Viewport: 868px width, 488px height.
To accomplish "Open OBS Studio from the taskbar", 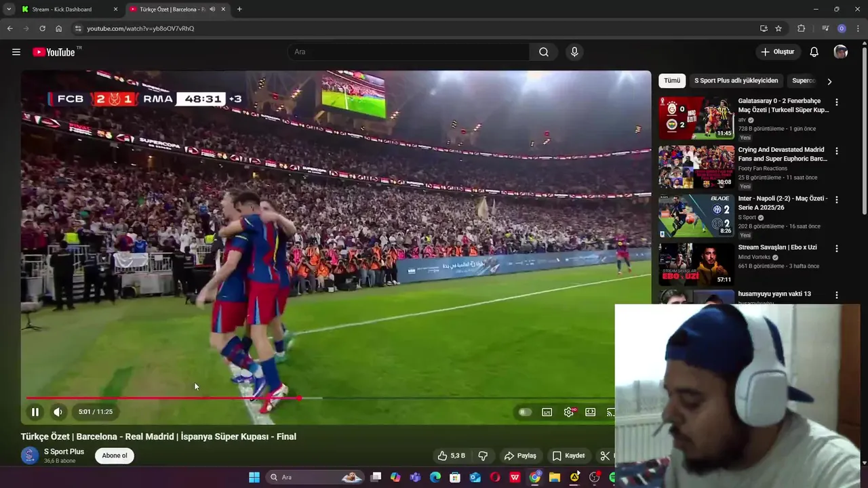I will tap(595, 477).
